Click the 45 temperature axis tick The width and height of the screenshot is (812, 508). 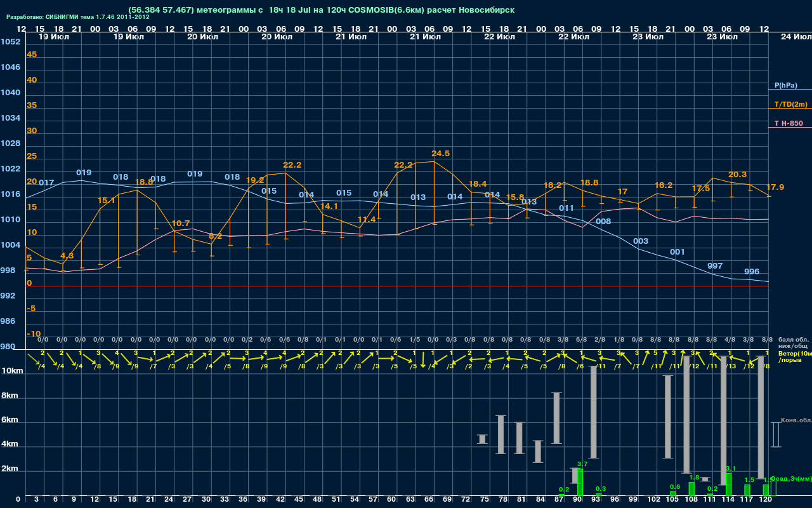pyautogui.click(x=32, y=55)
